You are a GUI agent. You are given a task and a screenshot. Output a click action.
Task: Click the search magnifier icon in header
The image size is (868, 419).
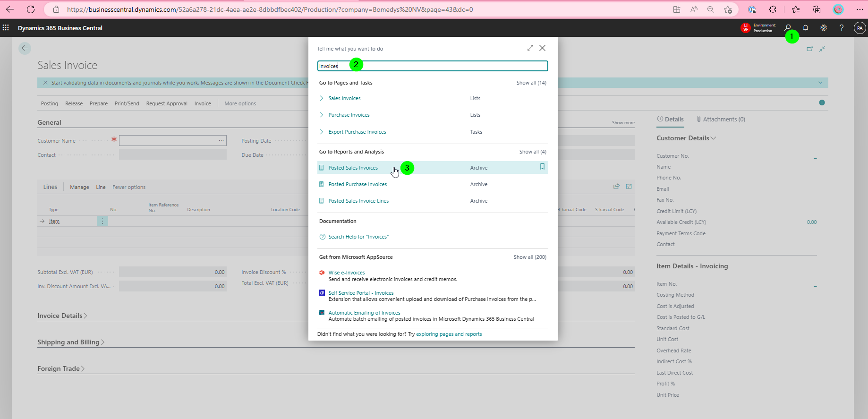(x=788, y=28)
